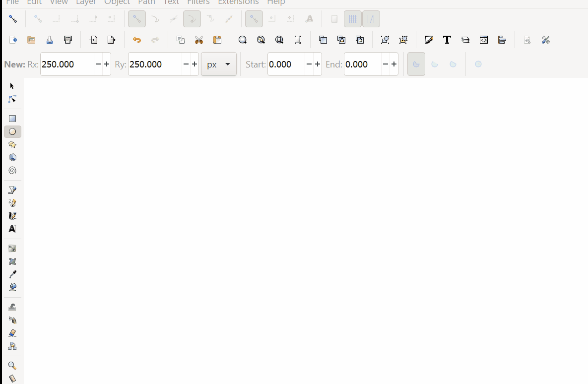Open an existing file with folder icon

click(31, 40)
